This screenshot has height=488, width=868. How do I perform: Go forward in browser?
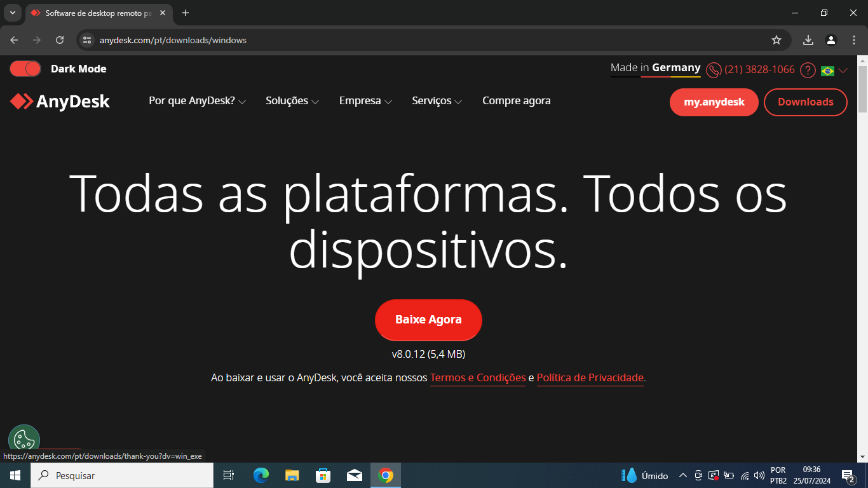pyautogui.click(x=37, y=40)
